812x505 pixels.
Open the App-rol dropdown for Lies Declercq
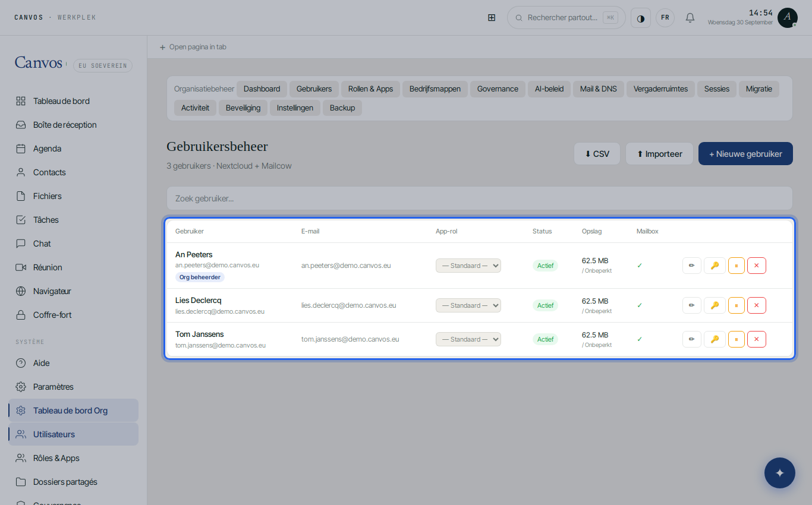click(x=468, y=305)
